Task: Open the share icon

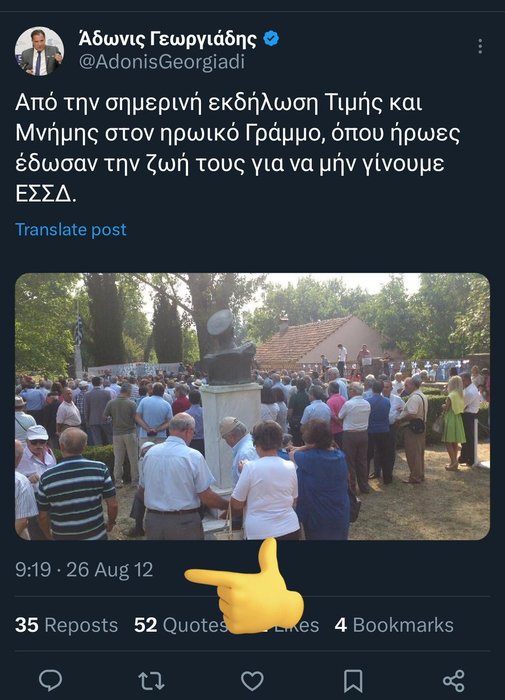Action: (x=454, y=681)
